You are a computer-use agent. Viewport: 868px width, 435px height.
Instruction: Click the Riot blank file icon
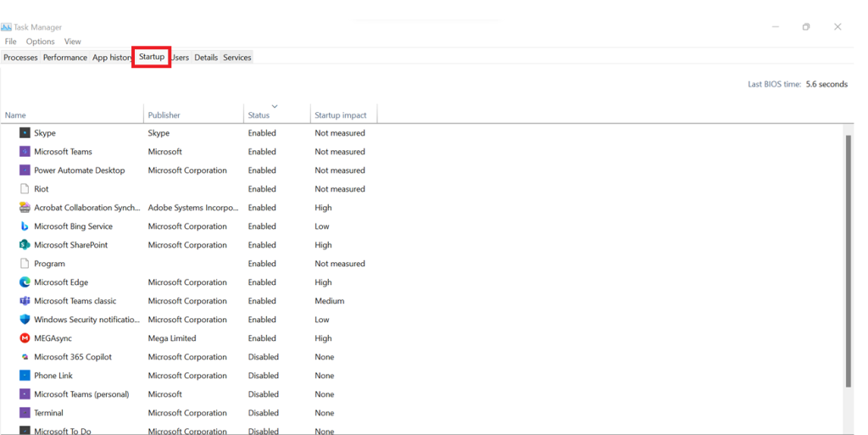pos(25,189)
